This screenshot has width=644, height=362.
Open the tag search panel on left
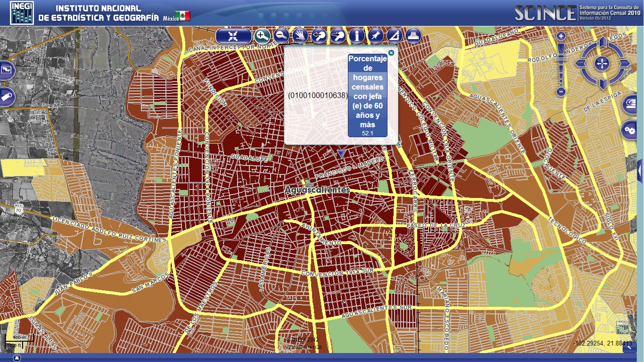7,97
